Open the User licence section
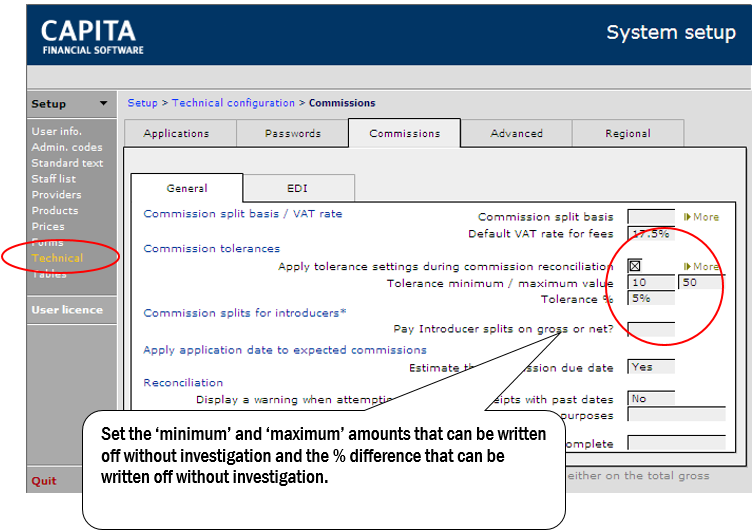This screenshot has width=753, height=532. (67, 310)
